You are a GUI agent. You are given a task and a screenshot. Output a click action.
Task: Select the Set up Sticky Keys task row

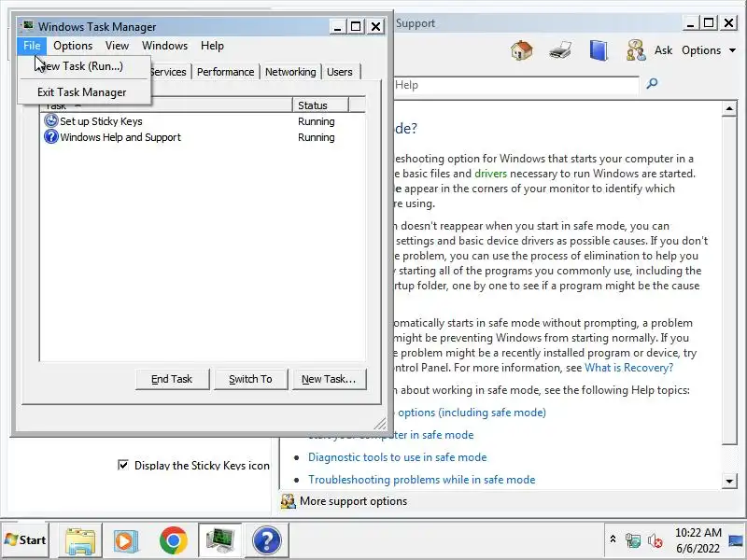click(x=203, y=121)
